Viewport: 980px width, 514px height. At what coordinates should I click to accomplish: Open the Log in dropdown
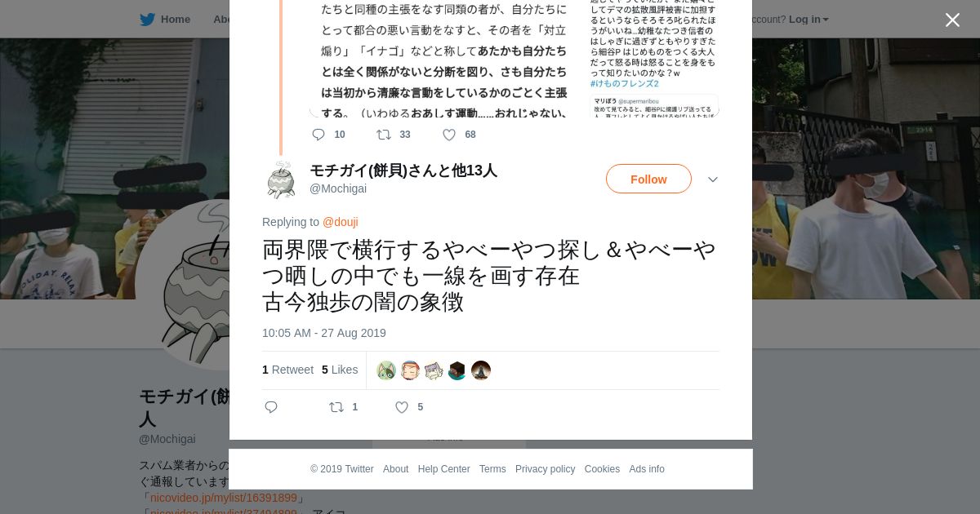pos(808,20)
